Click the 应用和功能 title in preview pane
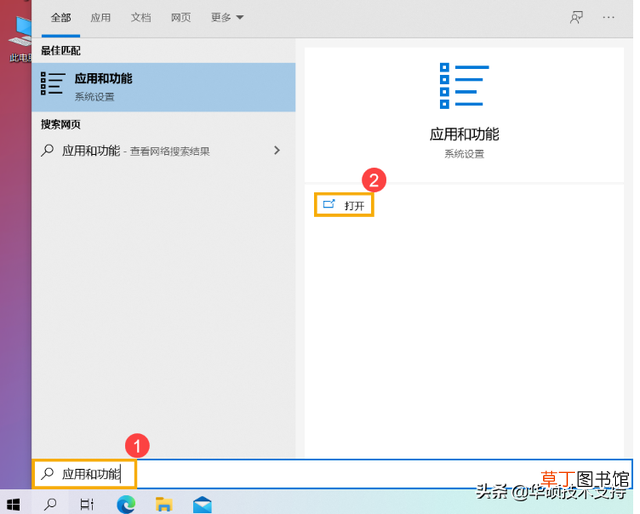640x514 pixels. [x=464, y=134]
